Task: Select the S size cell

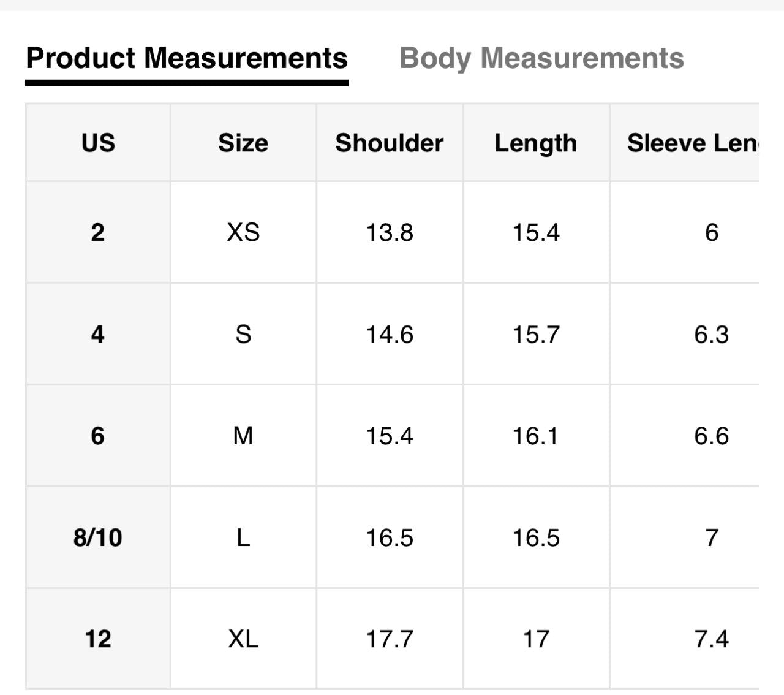Action: [x=243, y=334]
